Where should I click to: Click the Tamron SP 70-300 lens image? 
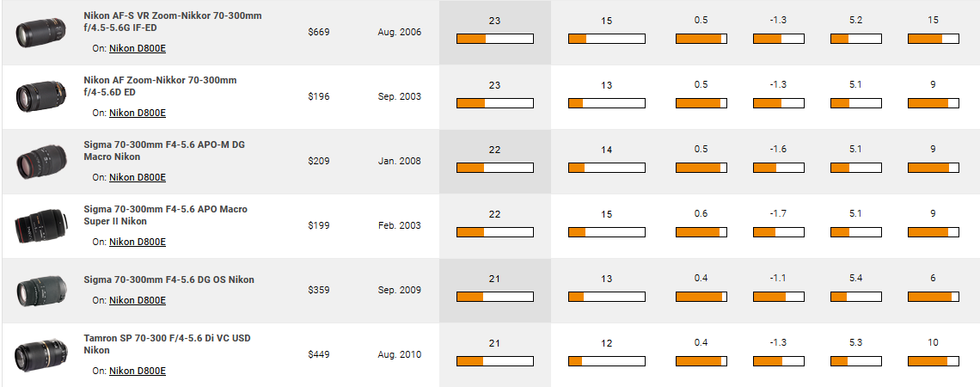click(40, 354)
